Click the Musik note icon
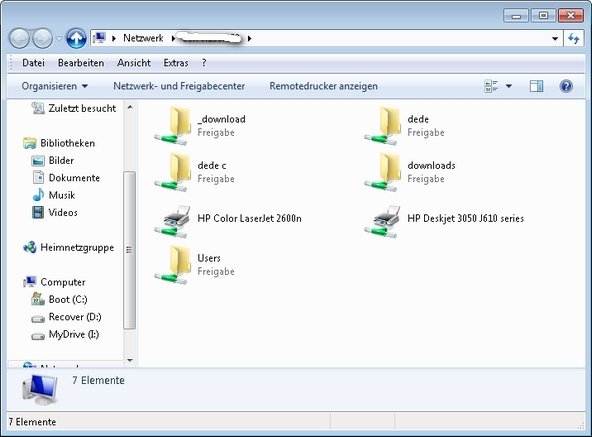This screenshot has height=437, width=592. [38, 195]
